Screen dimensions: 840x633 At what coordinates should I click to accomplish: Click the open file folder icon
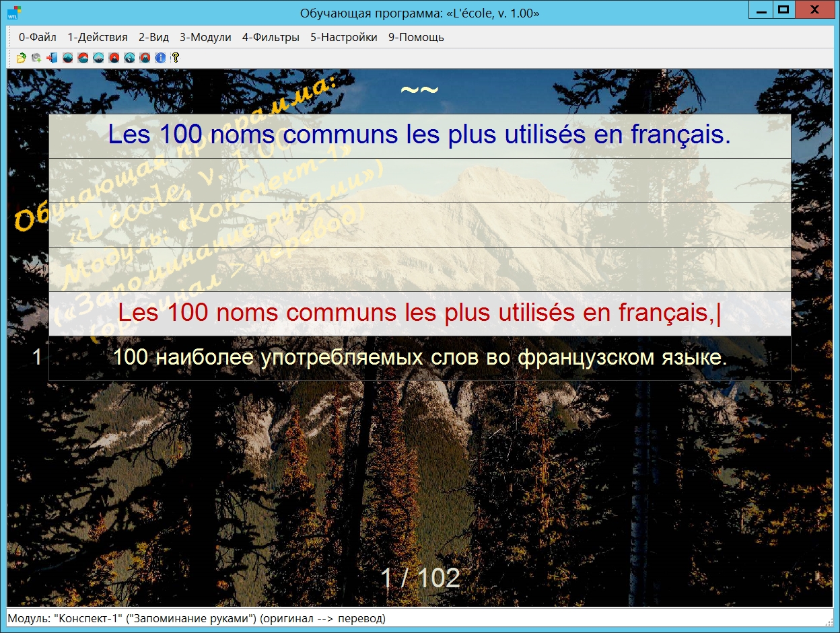(22, 58)
